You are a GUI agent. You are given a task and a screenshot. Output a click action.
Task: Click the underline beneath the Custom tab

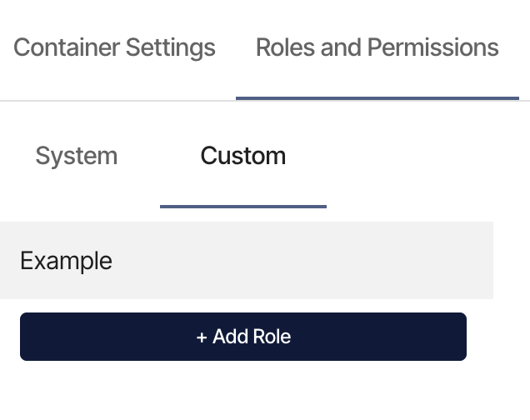point(243,207)
